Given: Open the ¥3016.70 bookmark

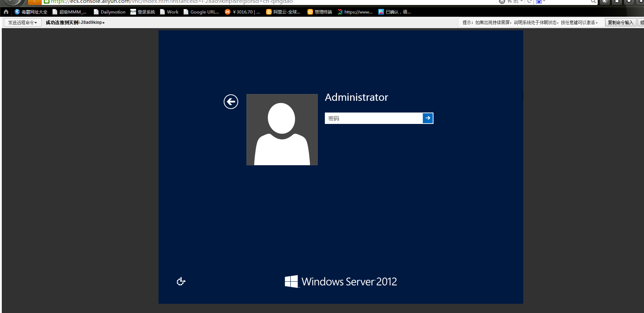Looking at the screenshot, I should [x=243, y=12].
